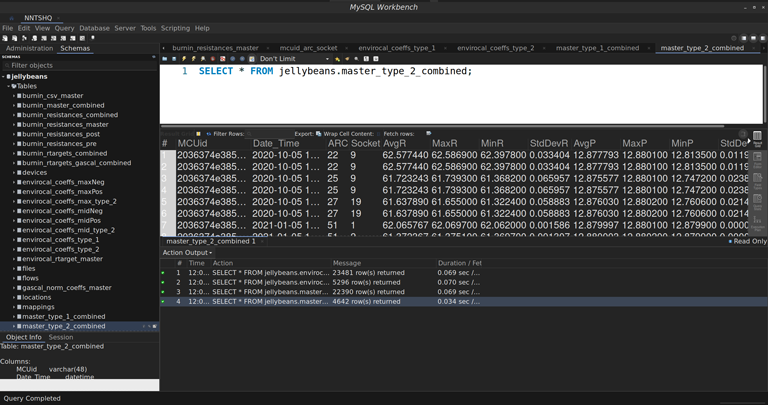Expand envirocal_coeffs_type_1 table node
This screenshot has height=405, width=768.
coord(14,239)
